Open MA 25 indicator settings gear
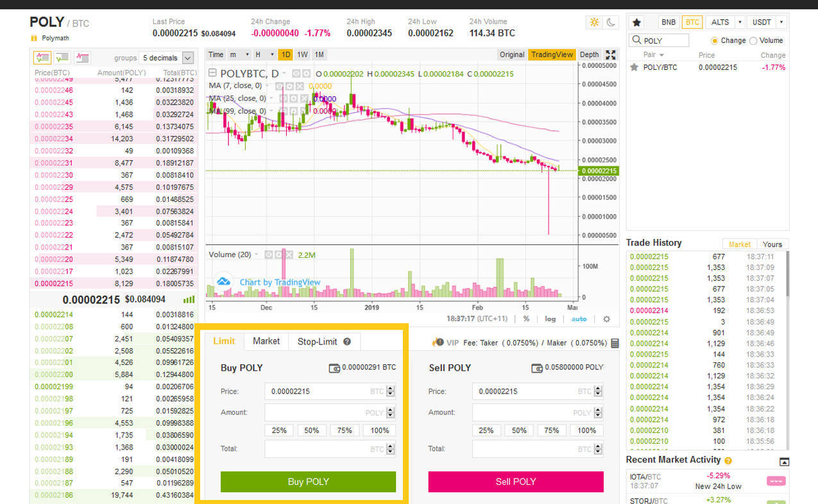This screenshot has width=818, height=504. point(294,99)
